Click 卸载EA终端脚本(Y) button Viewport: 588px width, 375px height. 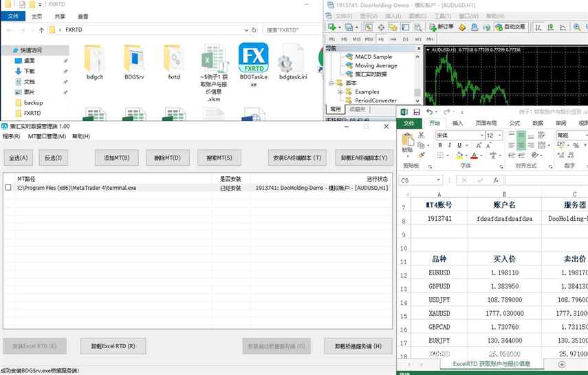point(364,158)
